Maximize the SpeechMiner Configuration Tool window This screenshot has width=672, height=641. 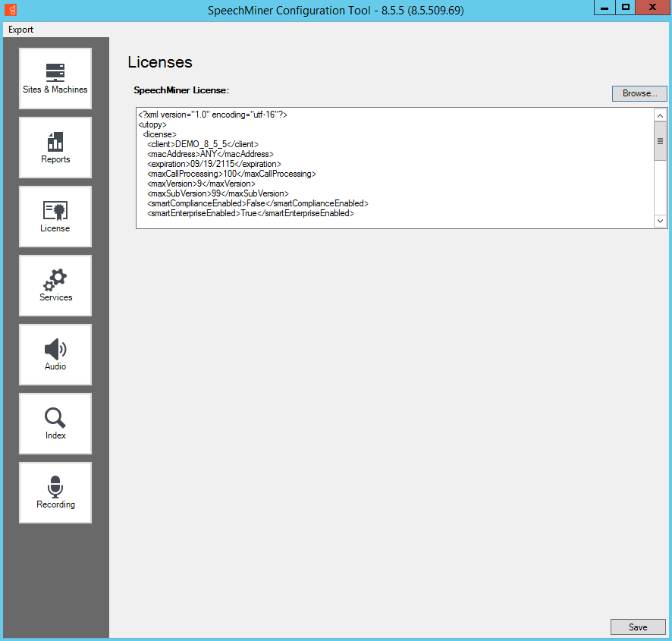[626, 8]
